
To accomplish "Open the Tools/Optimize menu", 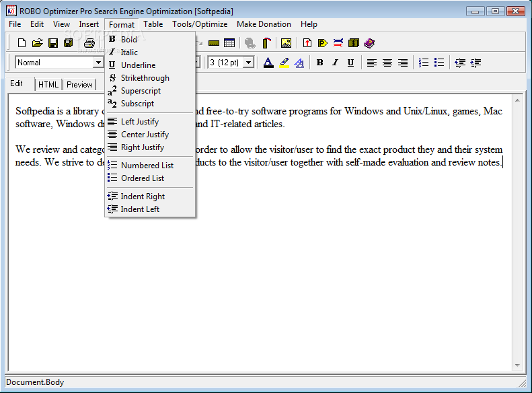I will (200, 24).
